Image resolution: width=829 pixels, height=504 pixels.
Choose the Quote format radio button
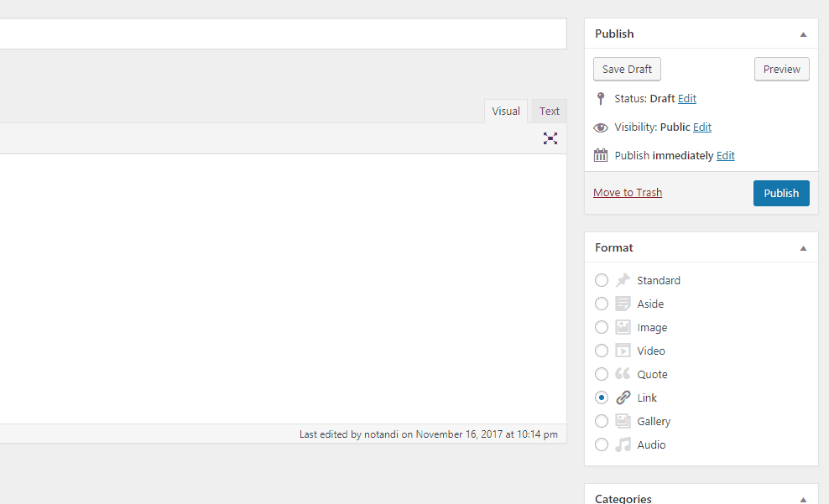(602, 375)
